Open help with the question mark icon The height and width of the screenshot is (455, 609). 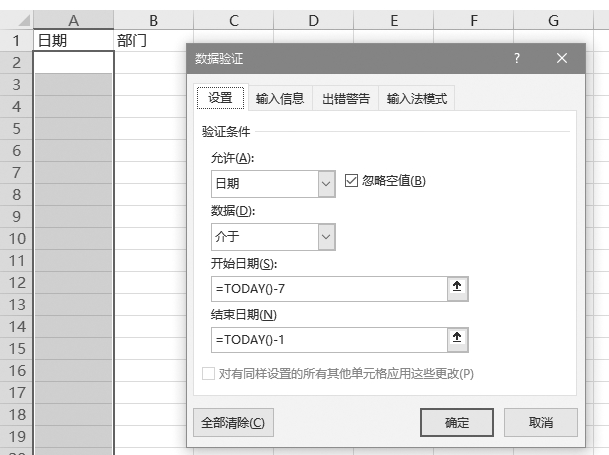(x=517, y=58)
